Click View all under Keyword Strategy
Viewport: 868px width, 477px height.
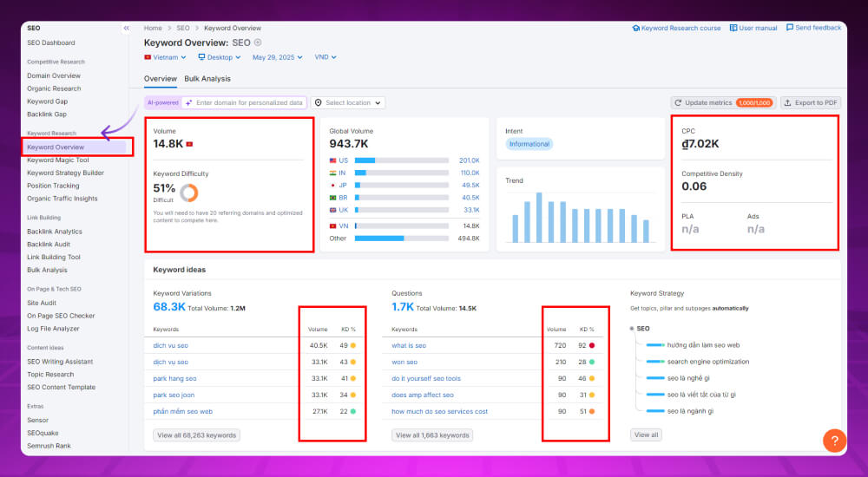coord(646,435)
